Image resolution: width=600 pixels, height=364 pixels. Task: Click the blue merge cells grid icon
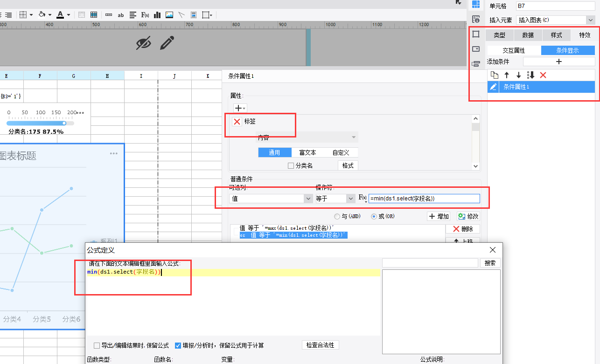[x=94, y=15]
